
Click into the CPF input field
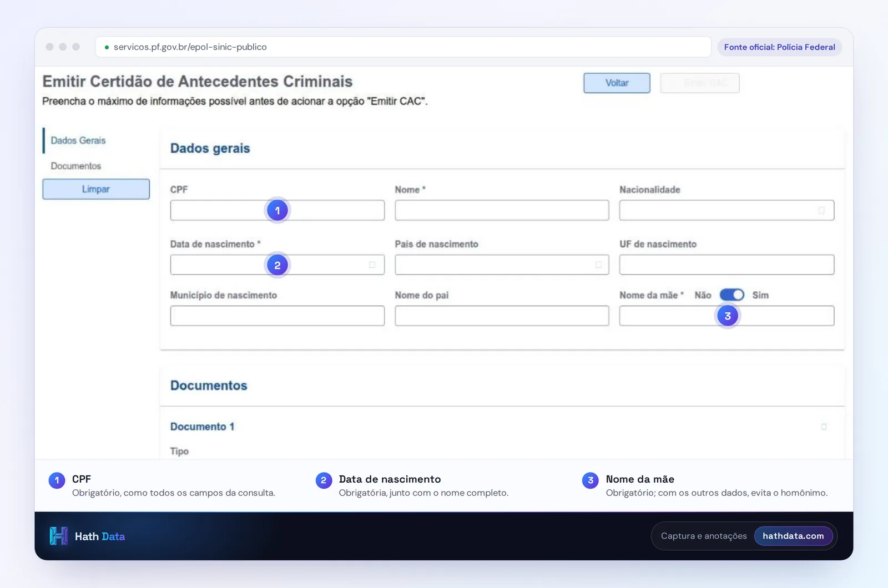277,210
